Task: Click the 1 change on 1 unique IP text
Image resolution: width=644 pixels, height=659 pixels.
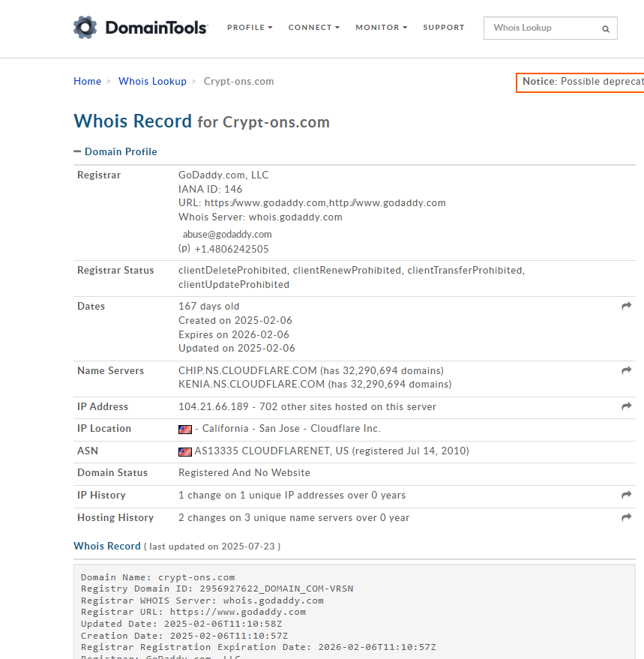Action: 292,495
